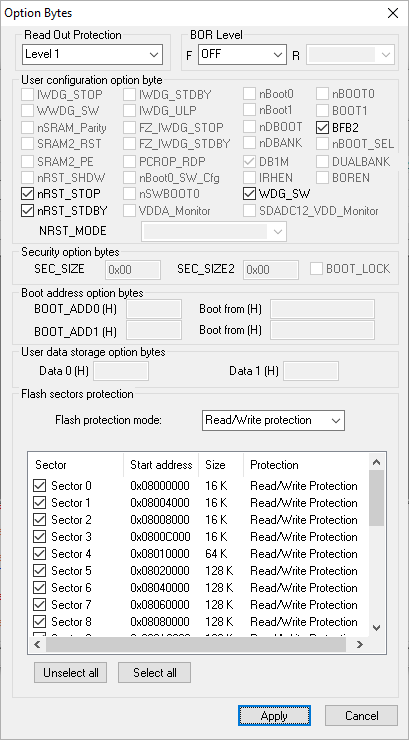Click start address 0x0800C000
Screen dimensions: 409x740
[x=160, y=537]
